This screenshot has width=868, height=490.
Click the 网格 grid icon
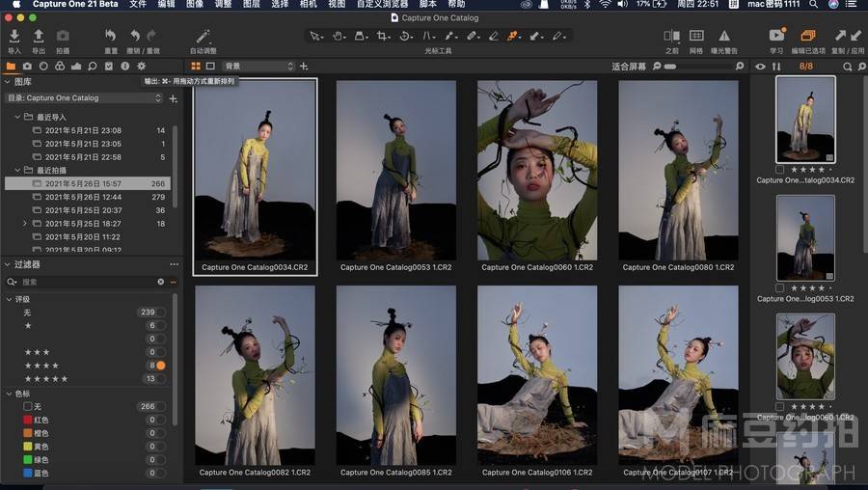(696, 36)
